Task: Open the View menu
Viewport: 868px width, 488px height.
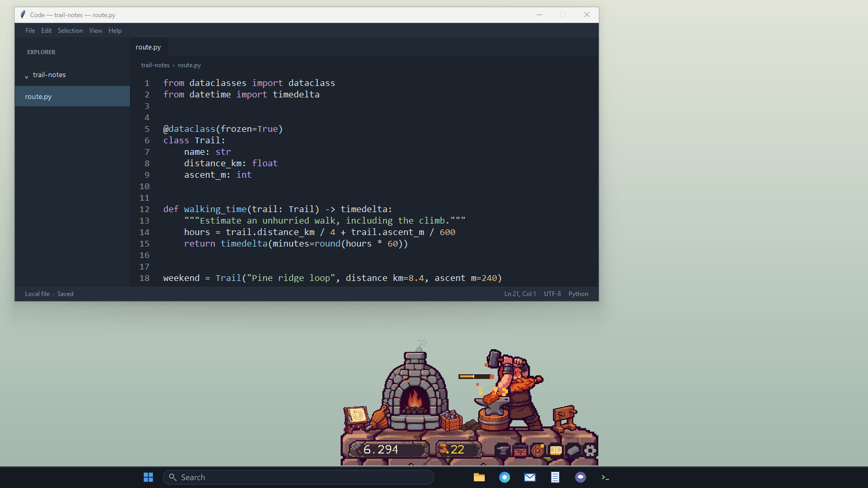Action: click(x=95, y=31)
